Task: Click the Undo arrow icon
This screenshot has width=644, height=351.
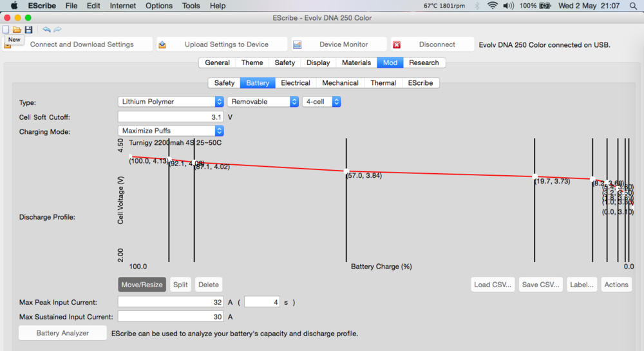Action: point(46,30)
